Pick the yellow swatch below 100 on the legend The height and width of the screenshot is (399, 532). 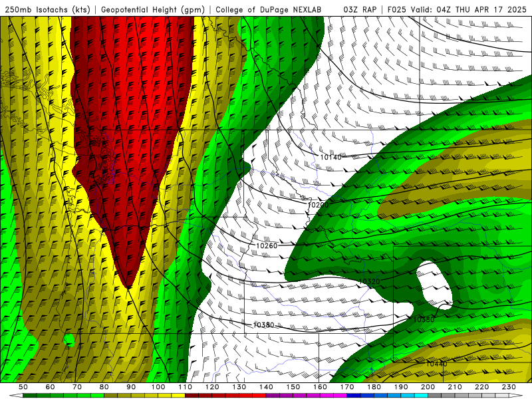(165, 396)
